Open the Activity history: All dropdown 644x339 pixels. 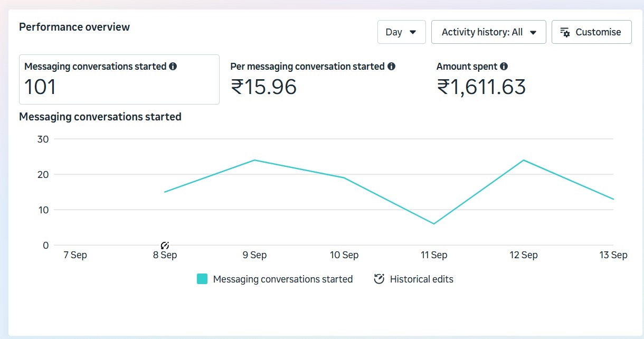[x=488, y=32]
